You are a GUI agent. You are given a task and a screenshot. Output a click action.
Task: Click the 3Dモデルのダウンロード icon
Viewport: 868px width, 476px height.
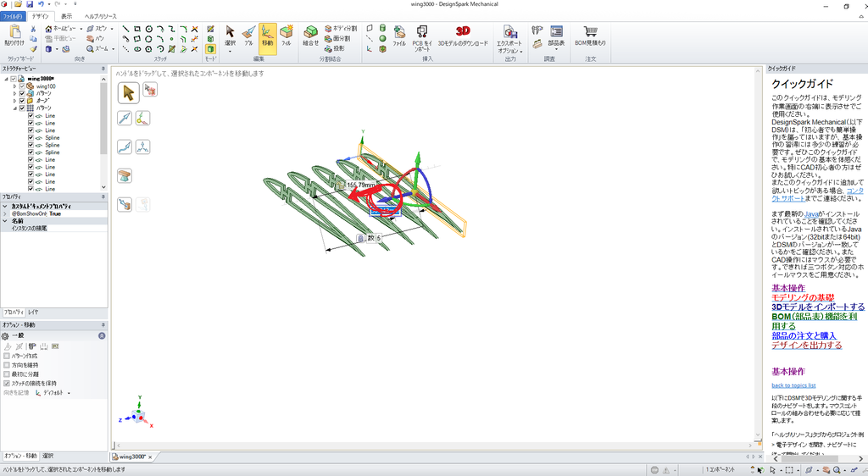pyautogui.click(x=463, y=36)
